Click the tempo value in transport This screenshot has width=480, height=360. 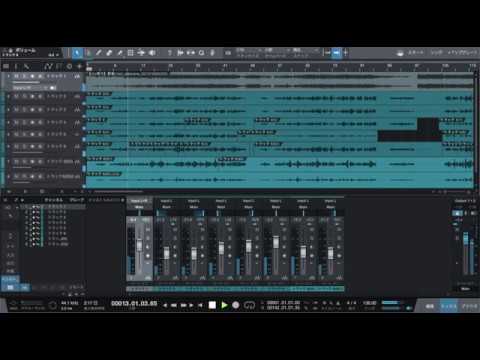(370, 303)
